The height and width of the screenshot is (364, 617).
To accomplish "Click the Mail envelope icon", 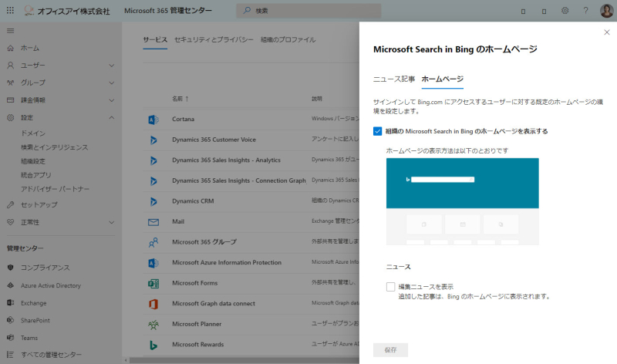I will [x=153, y=222].
